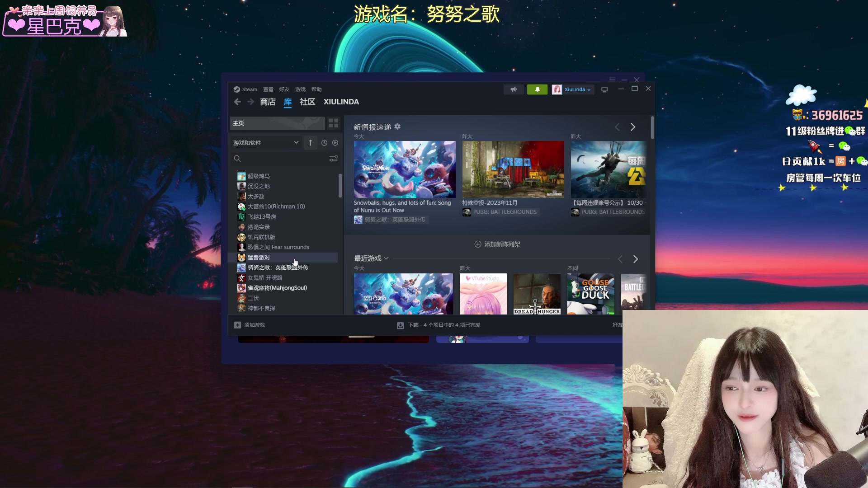Open the VTube Studio recent tile
Viewport: 868px width, 488px height.
483,294
